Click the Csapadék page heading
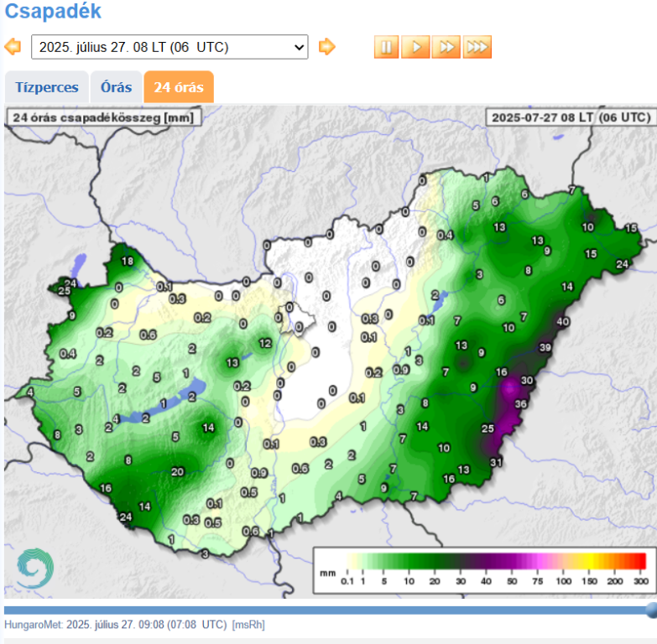The width and height of the screenshot is (657, 644). [x=53, y=12]
